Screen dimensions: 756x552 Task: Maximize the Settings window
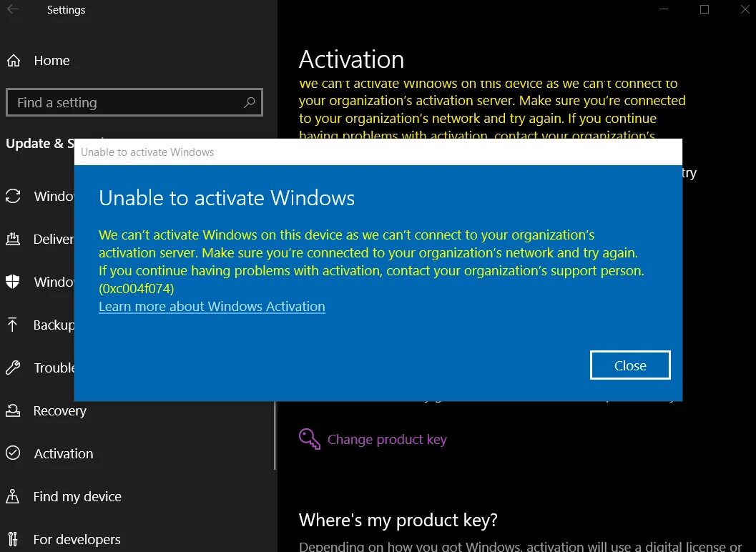(x=705, y=9)
